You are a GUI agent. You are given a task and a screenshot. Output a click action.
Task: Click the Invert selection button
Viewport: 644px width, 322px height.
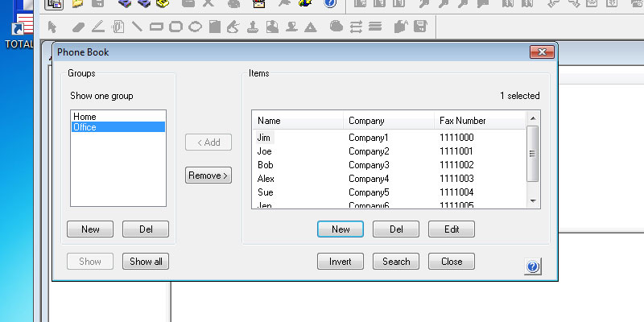point(341,262)
